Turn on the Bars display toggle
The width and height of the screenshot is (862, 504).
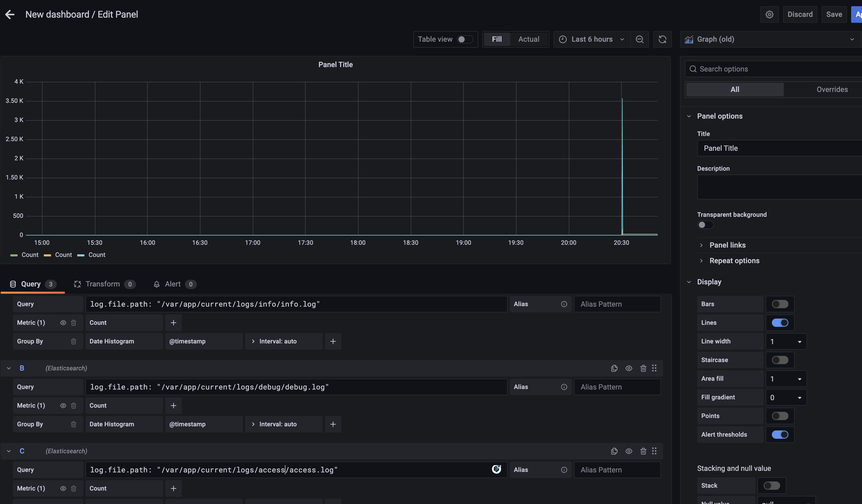tap(780, 304)
